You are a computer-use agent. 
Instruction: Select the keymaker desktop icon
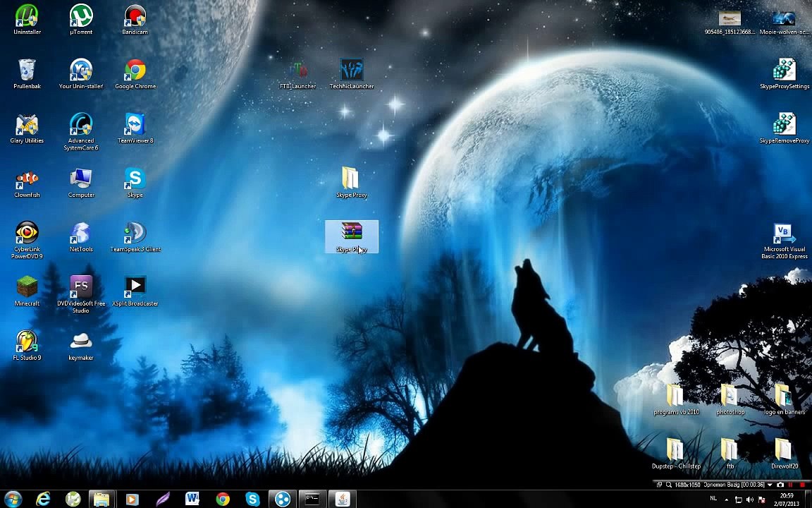[81, 346]
